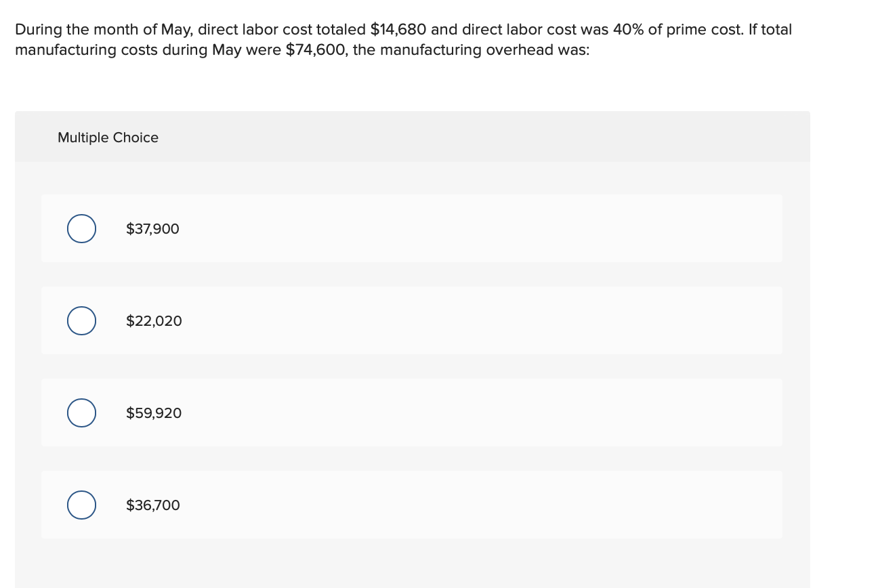The width and height of the screenshot is (878, 588).
Task: Choose the third answer option row
Action: pos(412,413)
